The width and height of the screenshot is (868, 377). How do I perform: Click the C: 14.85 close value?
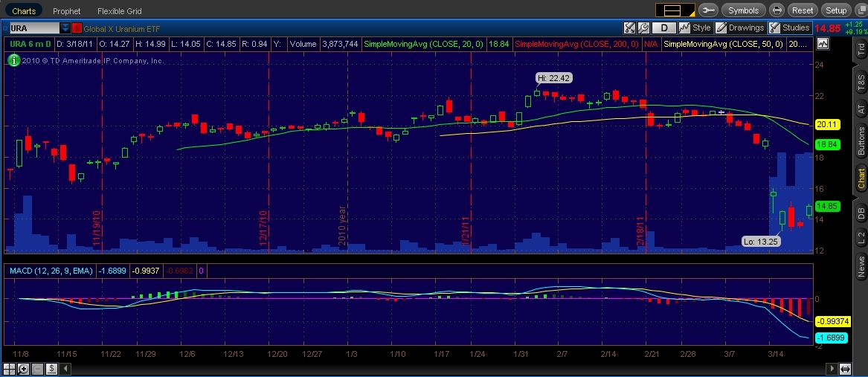(x=221, y=44)
